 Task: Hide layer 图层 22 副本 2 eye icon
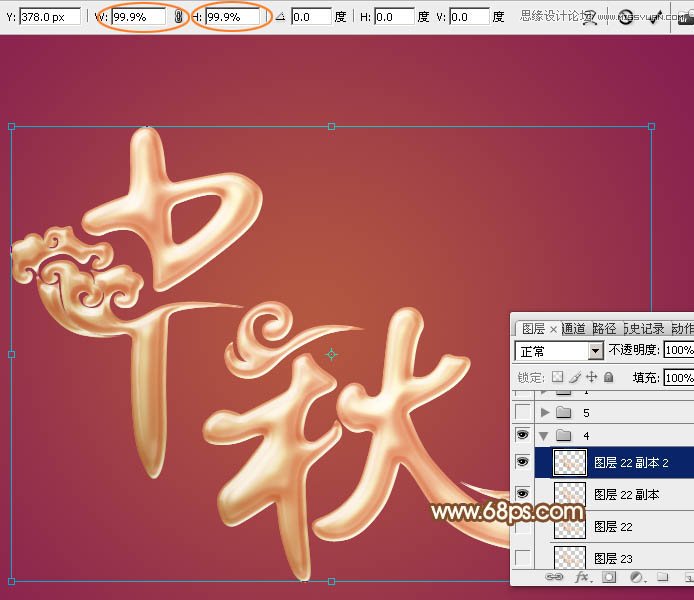[x=523, y=462]
